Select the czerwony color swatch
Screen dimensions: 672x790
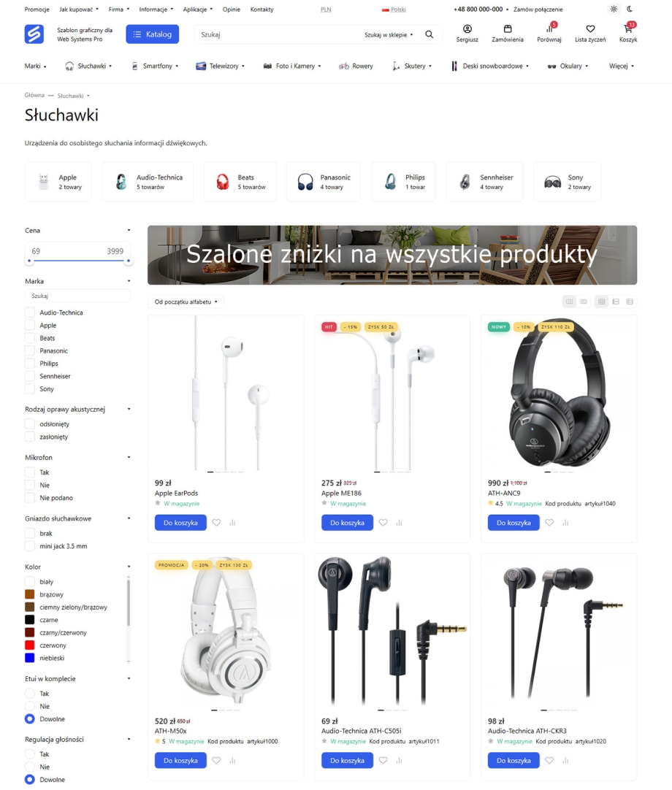tap(30, 645)
